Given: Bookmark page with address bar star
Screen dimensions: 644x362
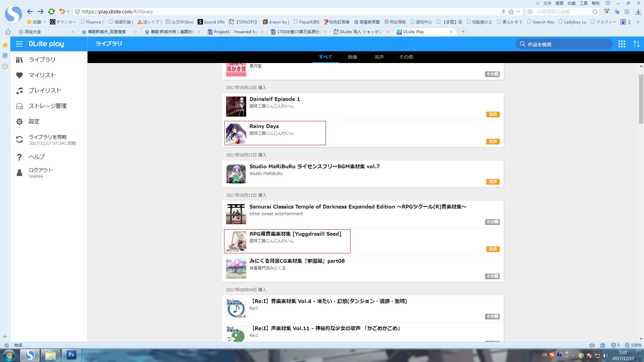Looking at the screenshot, I should tap(511, 12).
